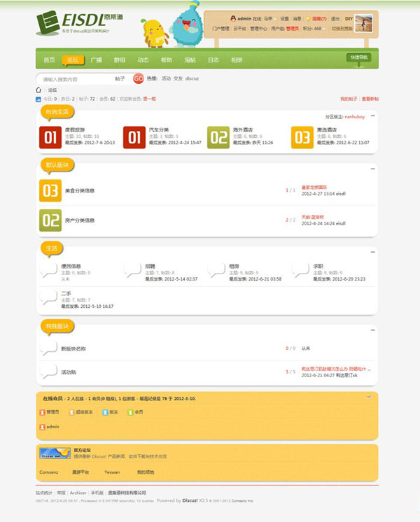The height and width of the screenshot is (522, 420).
Task: Focus the search content input field
Action: 75,79
